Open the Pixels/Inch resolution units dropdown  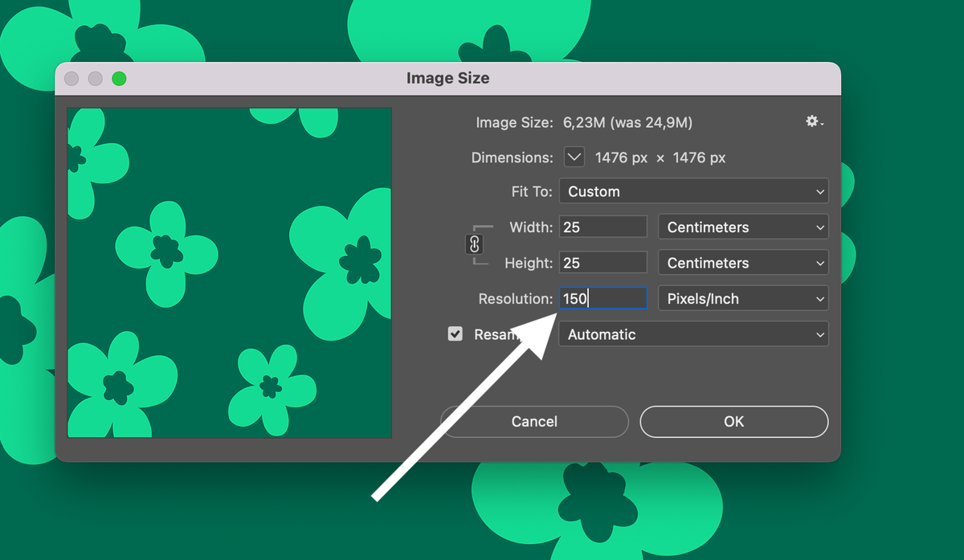click(742, 299)
